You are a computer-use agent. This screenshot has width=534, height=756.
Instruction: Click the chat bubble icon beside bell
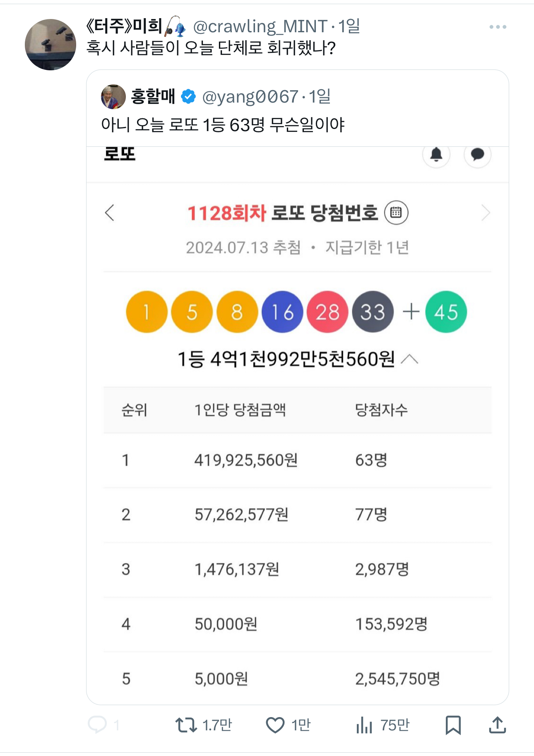click(477, 155)
